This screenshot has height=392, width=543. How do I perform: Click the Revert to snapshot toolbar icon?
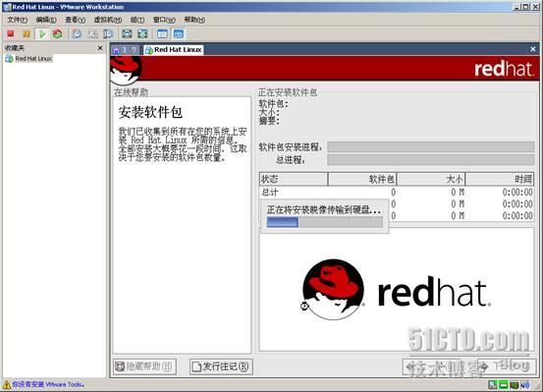pos(92,33)
